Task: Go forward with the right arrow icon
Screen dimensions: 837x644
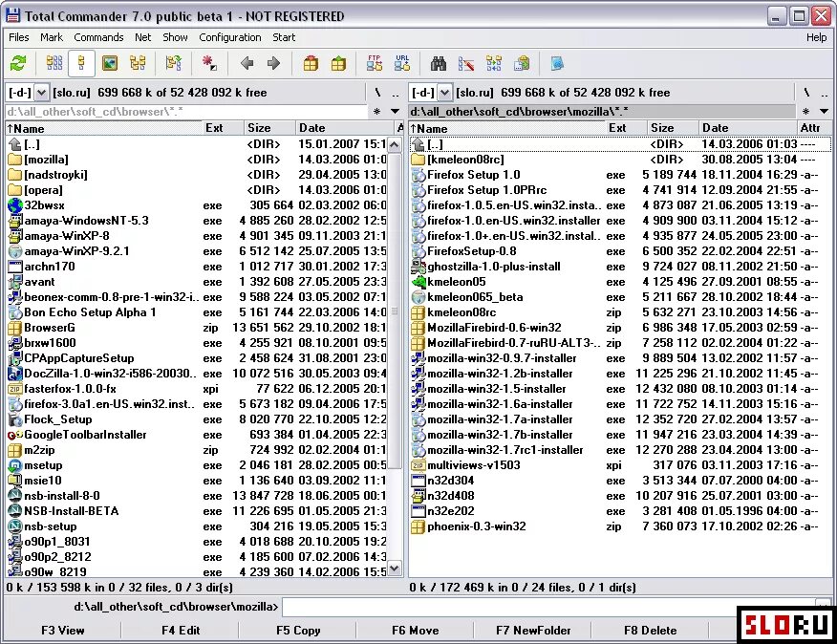Action: [x=274, y=64]
